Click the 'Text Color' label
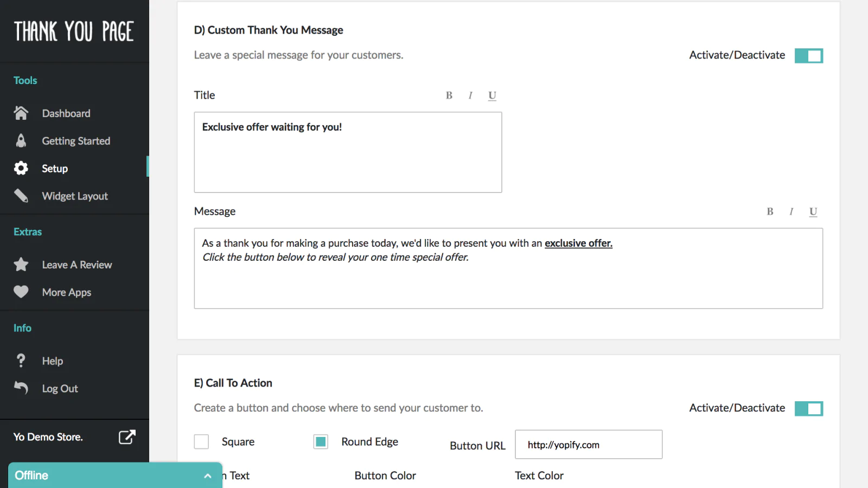The height and width of the screenshot is (488, 868). tap(539, 476)
